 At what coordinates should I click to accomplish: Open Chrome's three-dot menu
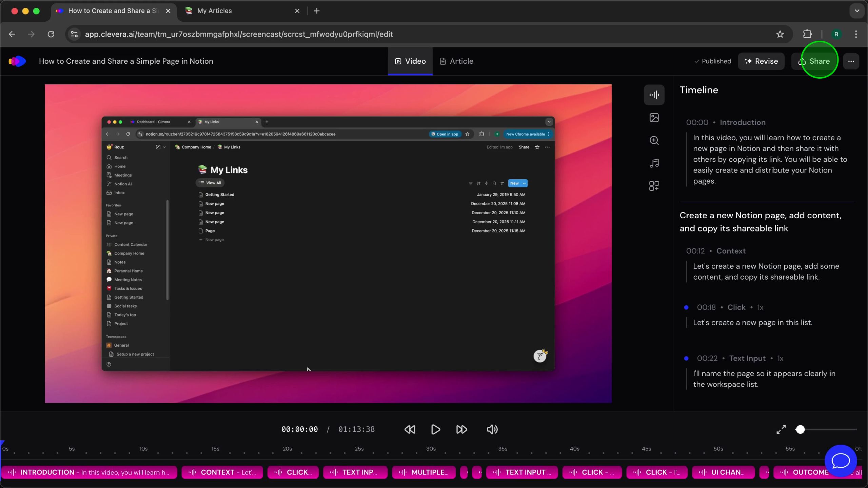coord(856,34)
